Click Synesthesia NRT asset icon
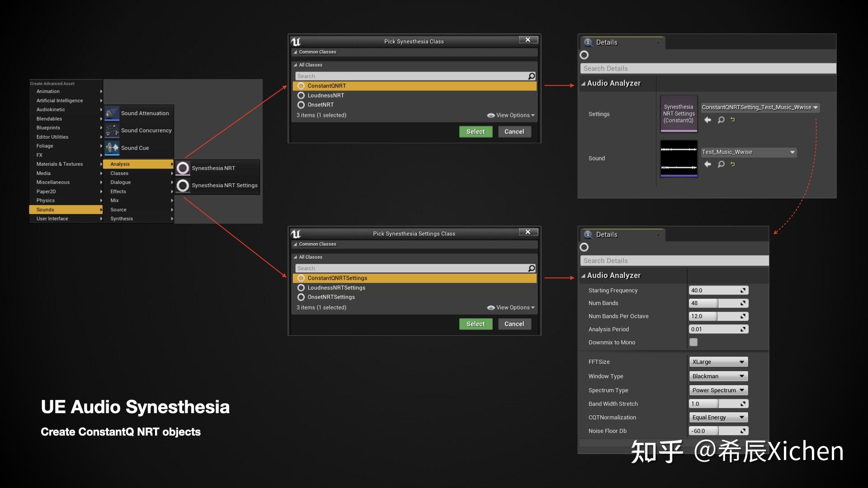This screenshot has width=868, height=488. (x=183, y=168)
